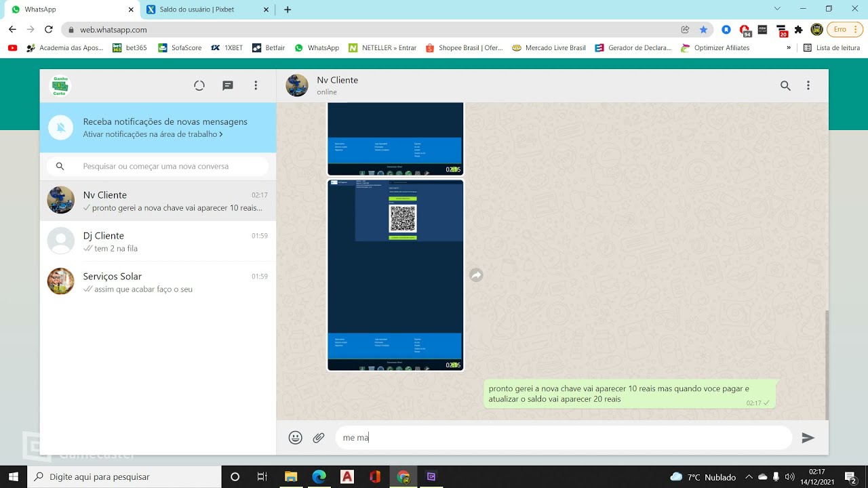Screen dimensions: 868x488
Task: Click the Erro profile button
Action: [840, 30]
